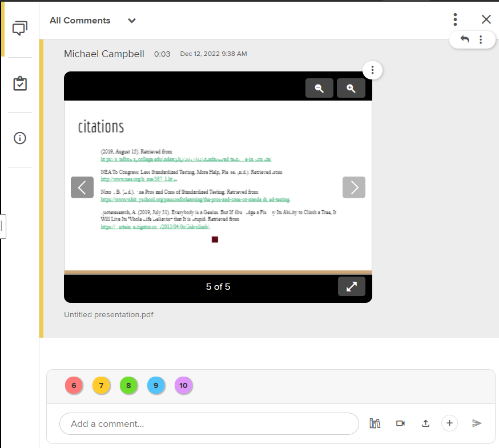Screen dimensions: 499x448
Task: Zoom out the PDF document
Action: click(319, 88)
